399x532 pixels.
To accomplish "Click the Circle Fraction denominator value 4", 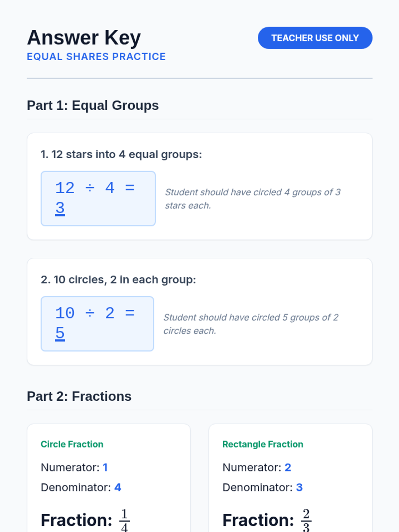I will click(118, 487).
